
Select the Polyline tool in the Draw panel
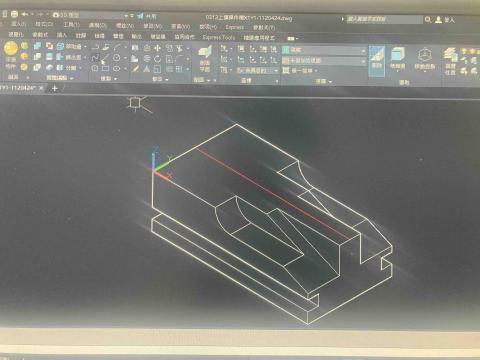[95, 47]
